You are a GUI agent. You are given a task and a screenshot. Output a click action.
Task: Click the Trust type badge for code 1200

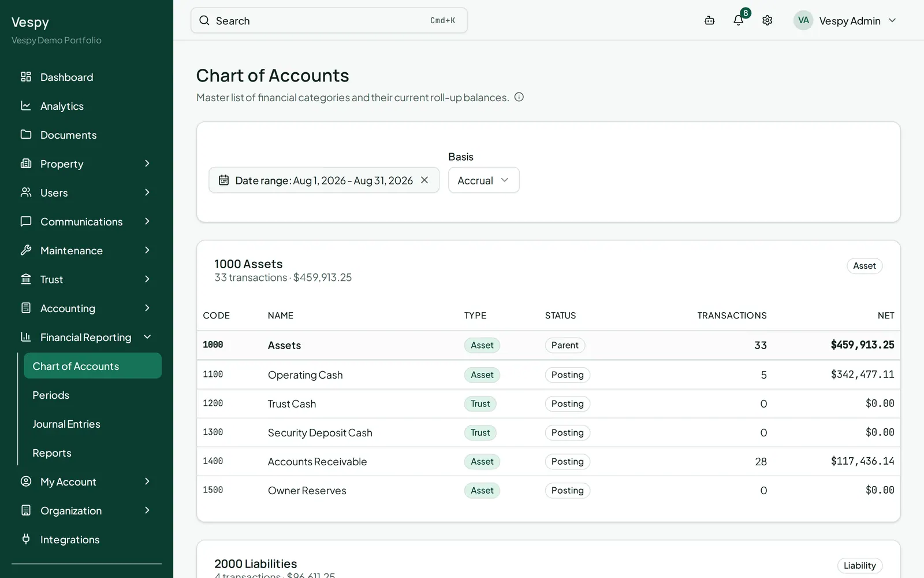pyautogui.click(x=480, y=403)
